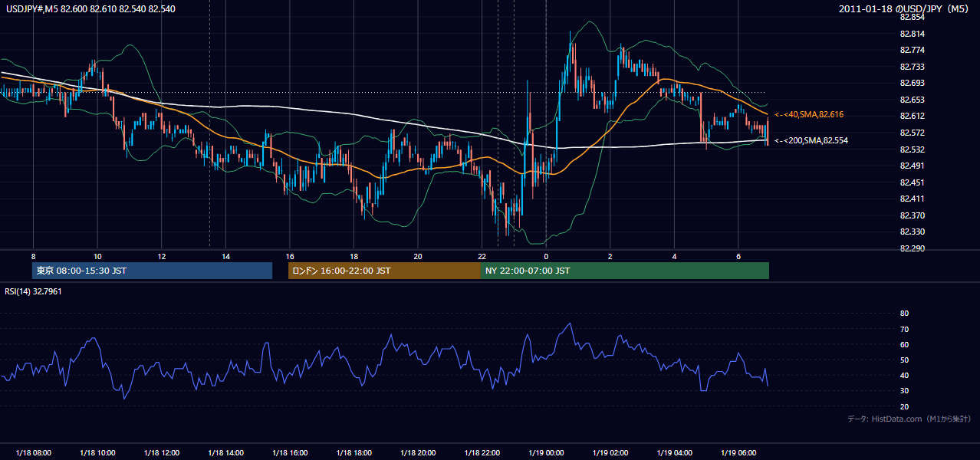The image size is (980, 460).
Task: Click bottom time label 1/18 14:00
Action: [225, 453]
